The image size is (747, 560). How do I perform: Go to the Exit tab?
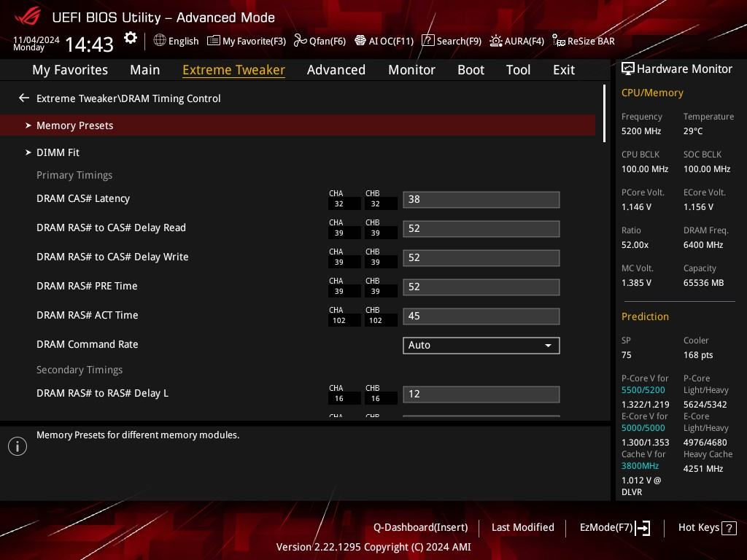pyautogui.click(x=564, y=69)
